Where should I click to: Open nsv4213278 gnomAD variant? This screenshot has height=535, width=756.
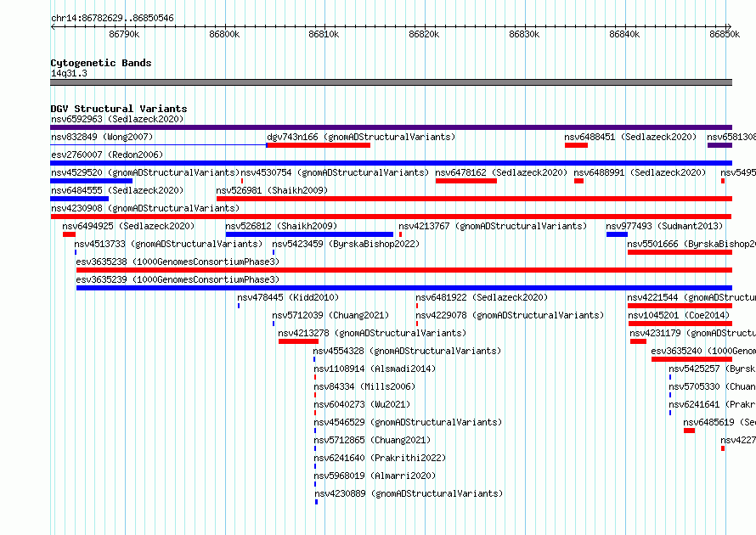tap(372, 333)
